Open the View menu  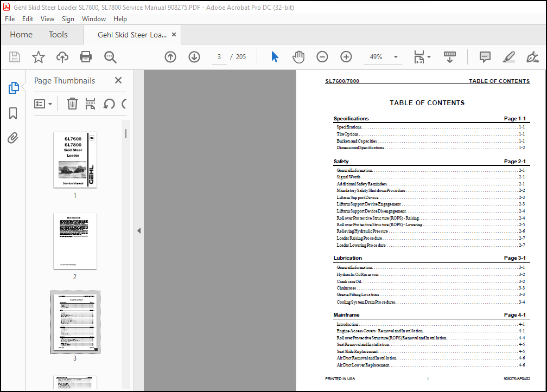[x=47, y=19]
